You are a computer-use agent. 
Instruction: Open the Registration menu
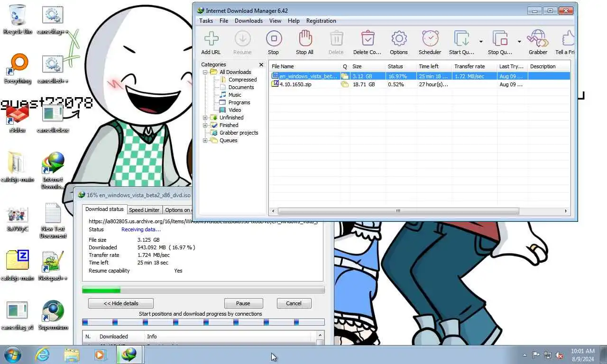[x=321, y=21]
